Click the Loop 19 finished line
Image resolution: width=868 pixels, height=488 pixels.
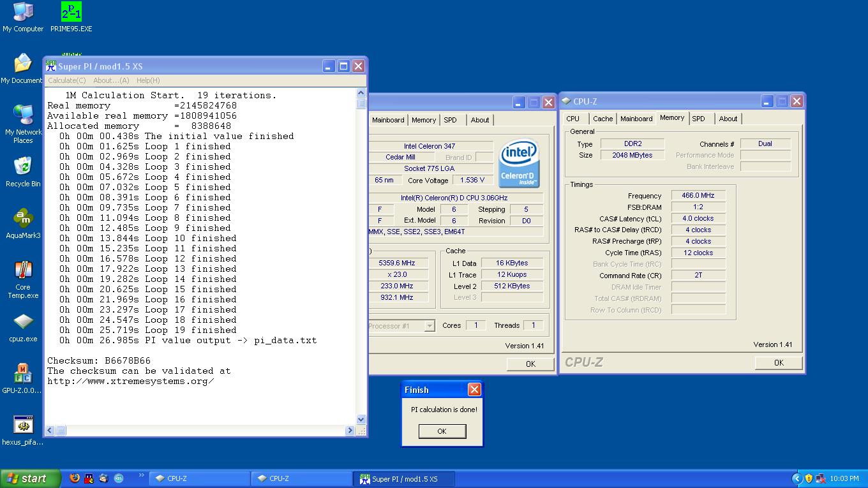tap(148, 330)
